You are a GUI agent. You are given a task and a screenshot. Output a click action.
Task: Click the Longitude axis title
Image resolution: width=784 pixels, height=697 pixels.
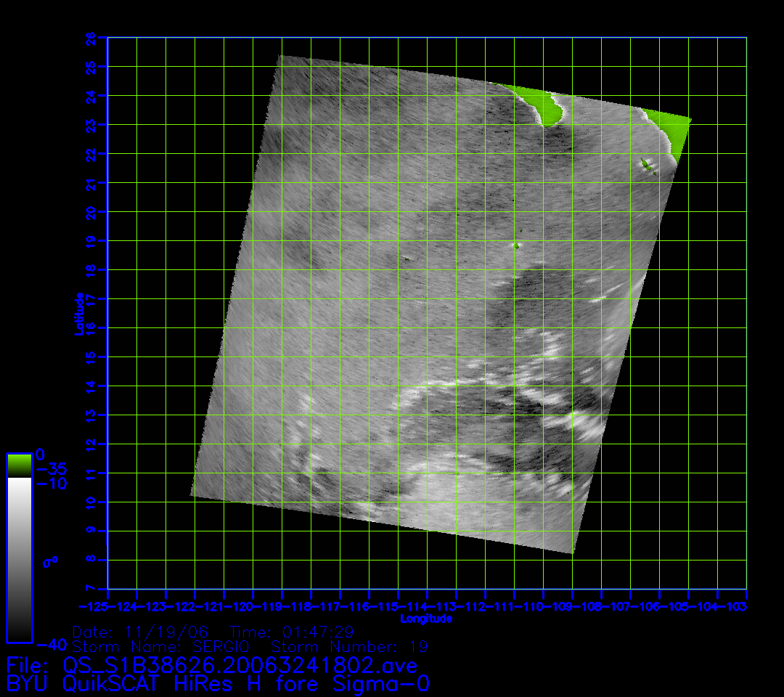tap(426, 619)
